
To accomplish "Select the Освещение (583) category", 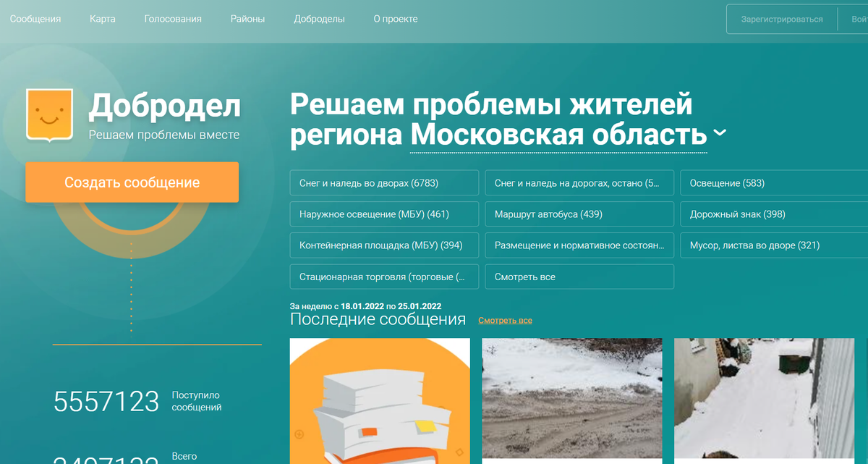I will (x=774, y=183).
